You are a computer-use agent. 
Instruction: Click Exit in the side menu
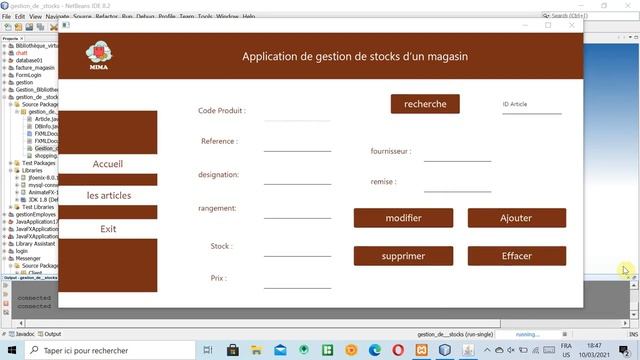pos(108,229)
